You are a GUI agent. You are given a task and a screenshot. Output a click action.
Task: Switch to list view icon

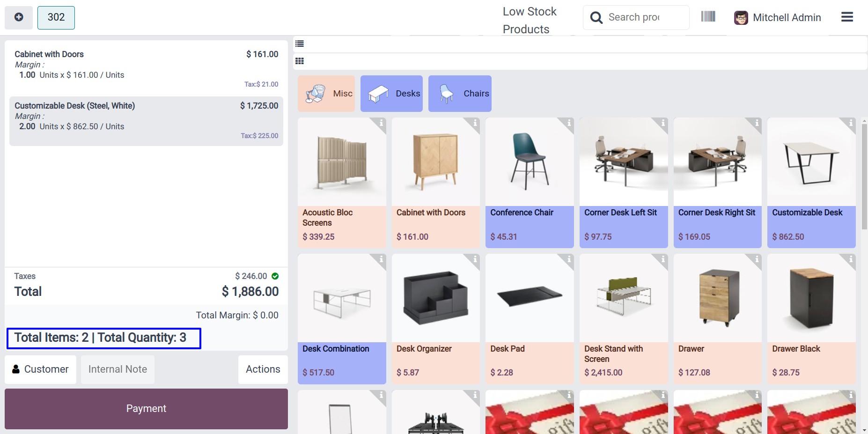tap(300, 44)
